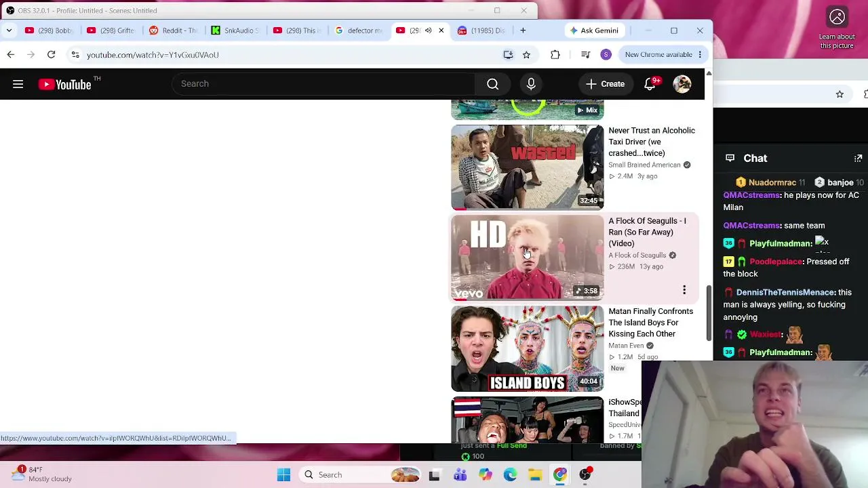Open the Chrome extensions puzzle icon
This screenshot has height=488, width=868.
555,55
